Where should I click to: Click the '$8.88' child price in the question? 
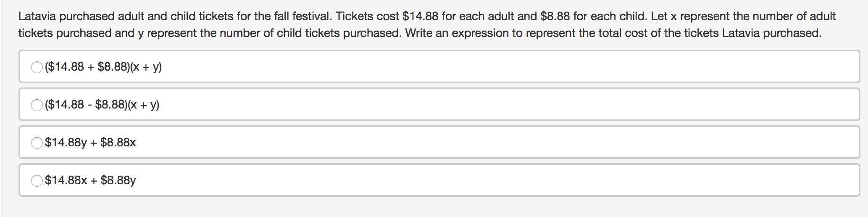pyautogui.click(x=555, y=16)
